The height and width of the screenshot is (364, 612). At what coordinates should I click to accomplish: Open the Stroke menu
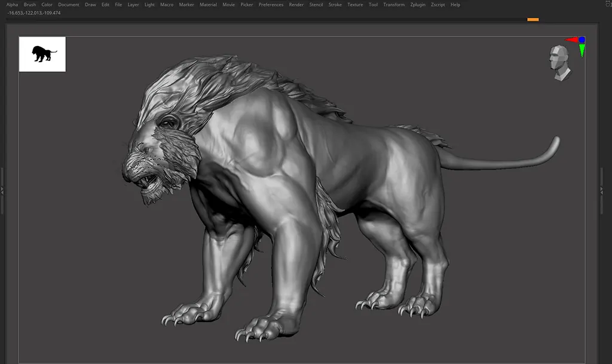coord(335,5)
